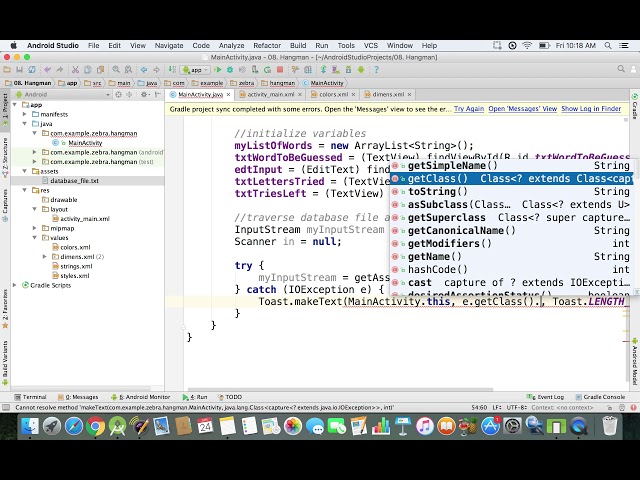Click the Undo arrow icon

click(47, 70)
